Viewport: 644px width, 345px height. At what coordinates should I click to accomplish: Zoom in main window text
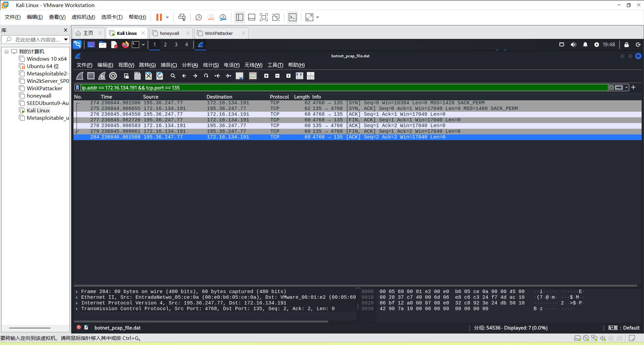pyautogui.click(x=266, y=76)
